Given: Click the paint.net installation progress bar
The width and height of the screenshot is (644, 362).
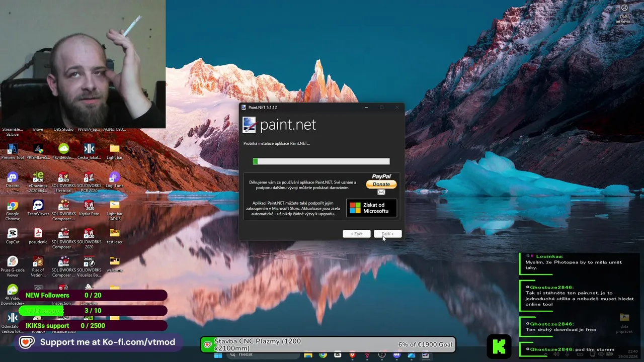Looking at the screenshot, I should tap(321, 161).
